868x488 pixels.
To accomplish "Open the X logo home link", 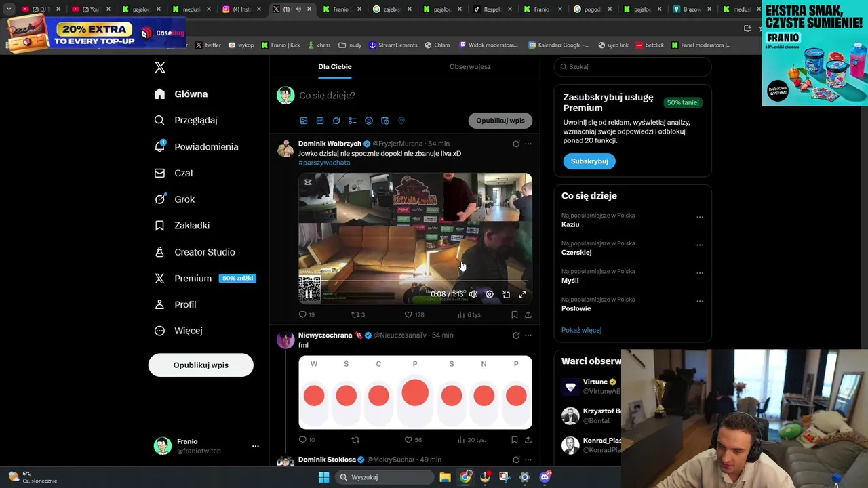I will (x=160, y=67).
